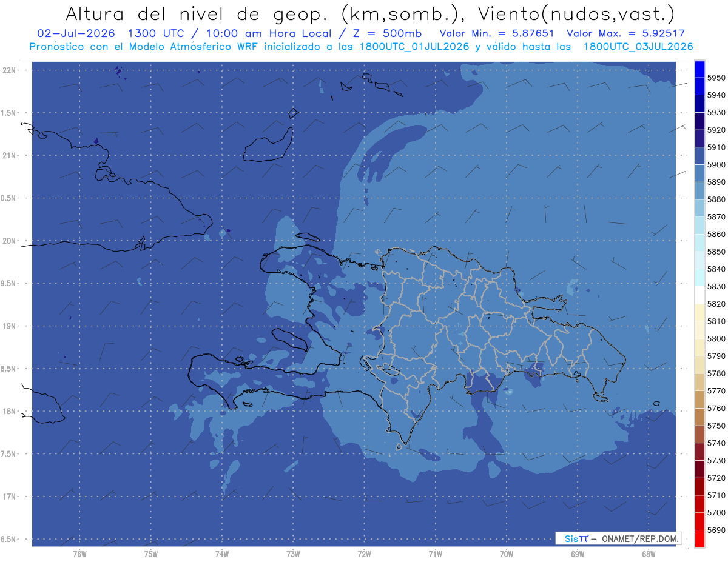The height and width of the screenshot is (562, 728).
Task: Click the '5930' legend value
Action: [716, 113]
